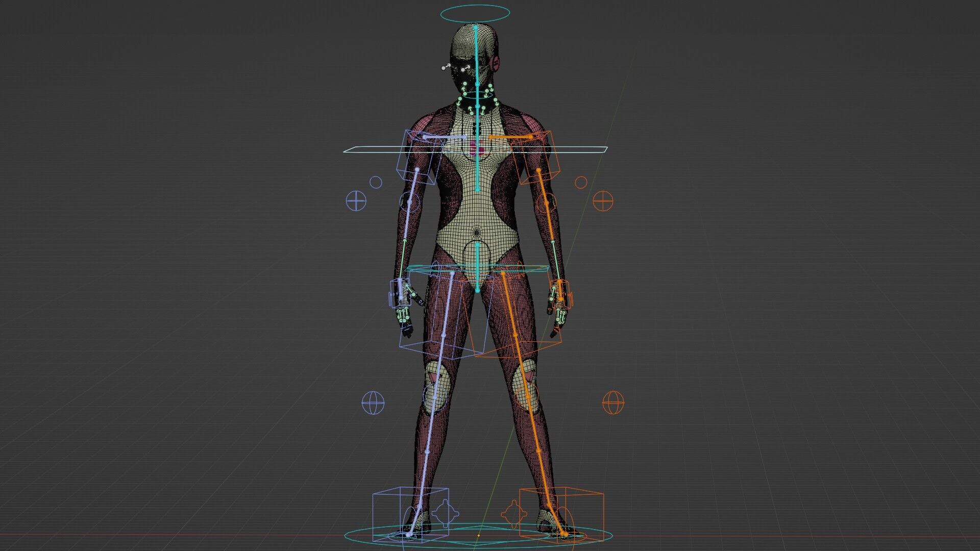Click the orange crosshair circle elbow target
The width and height of the screenshot is (980, 551).
[602, 201]
